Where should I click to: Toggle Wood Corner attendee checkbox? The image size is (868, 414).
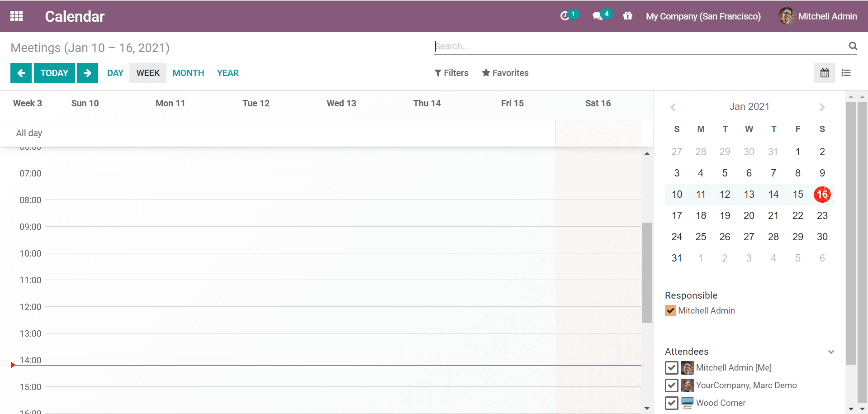tap(672, 403)
